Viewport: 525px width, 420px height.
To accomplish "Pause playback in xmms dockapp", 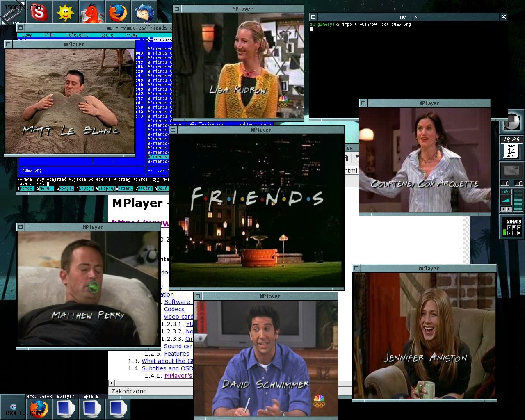I will [514, 228].
